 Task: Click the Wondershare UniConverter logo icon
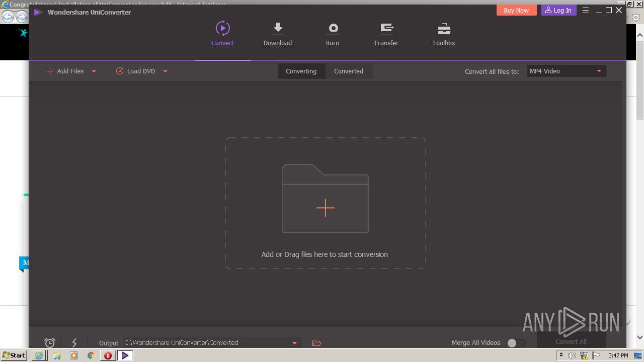tap(37, 12)
